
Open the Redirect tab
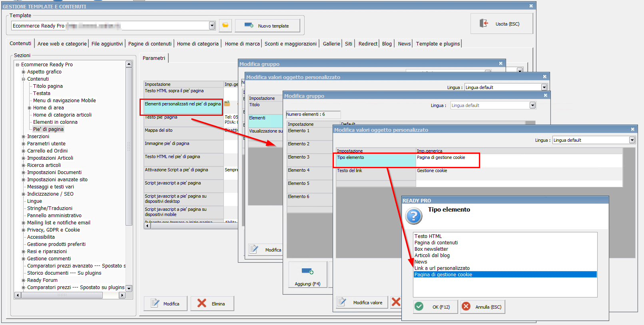(x=368, y=44)
